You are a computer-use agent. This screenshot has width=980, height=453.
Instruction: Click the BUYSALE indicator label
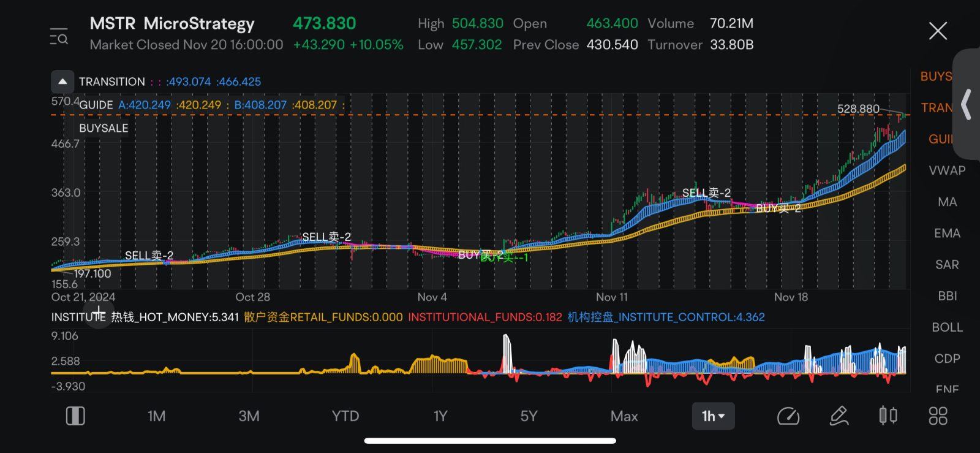(104, 128)
